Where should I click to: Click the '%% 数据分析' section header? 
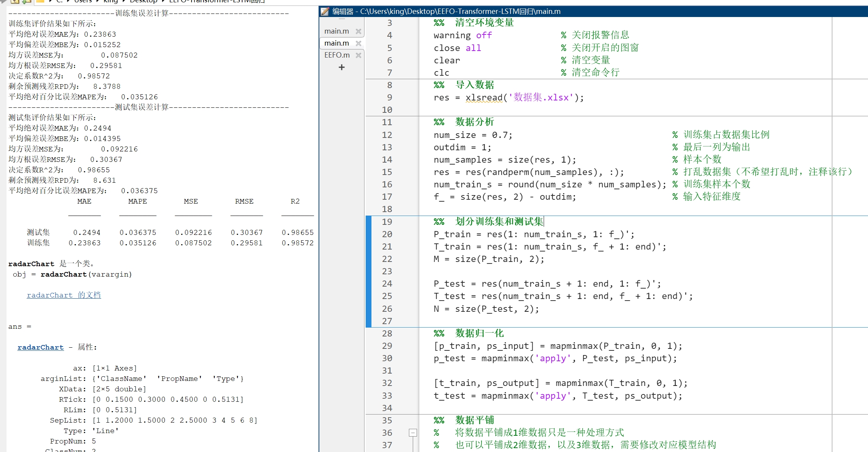464,122
